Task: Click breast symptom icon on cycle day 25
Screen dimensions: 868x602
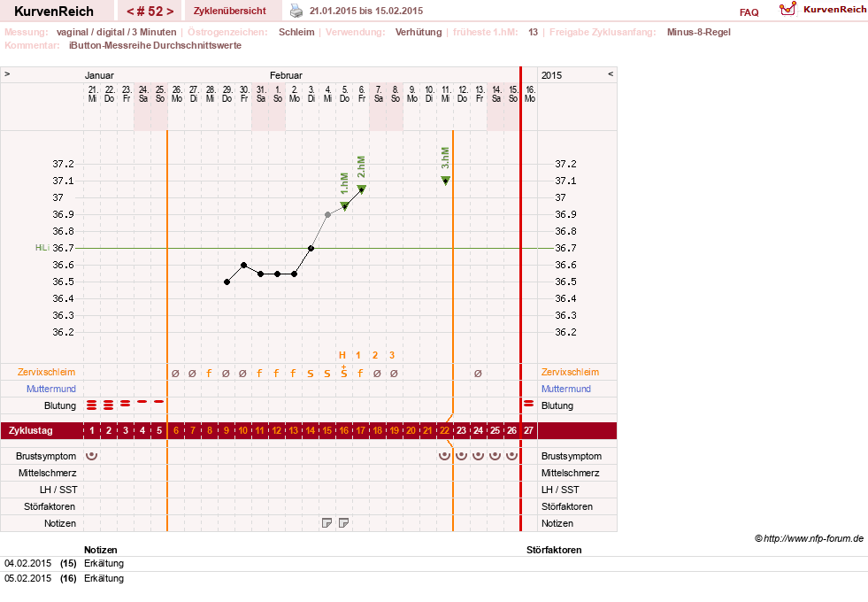Action: pyautogui.click(x=495, y=456)
